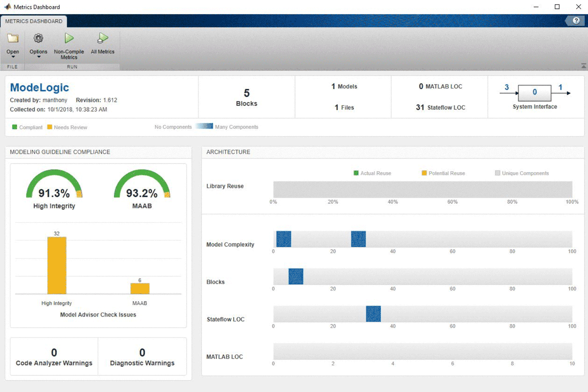This screenshot has height=392, width=588.
Task: Click the Stateflow LOC blue block
Action: [x=373, y=314]
